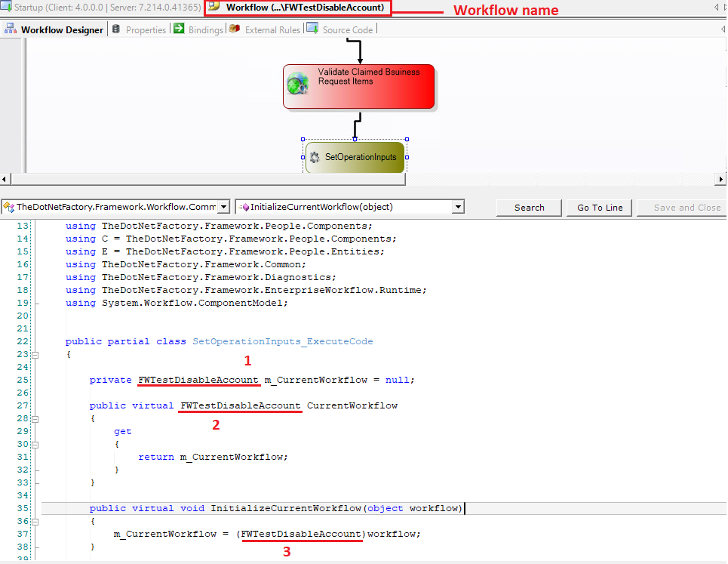Click 'using TheDotNetFactory.Framework.Common;' on line 16
The image size is (728, 564).
click(x=186, y=264)
